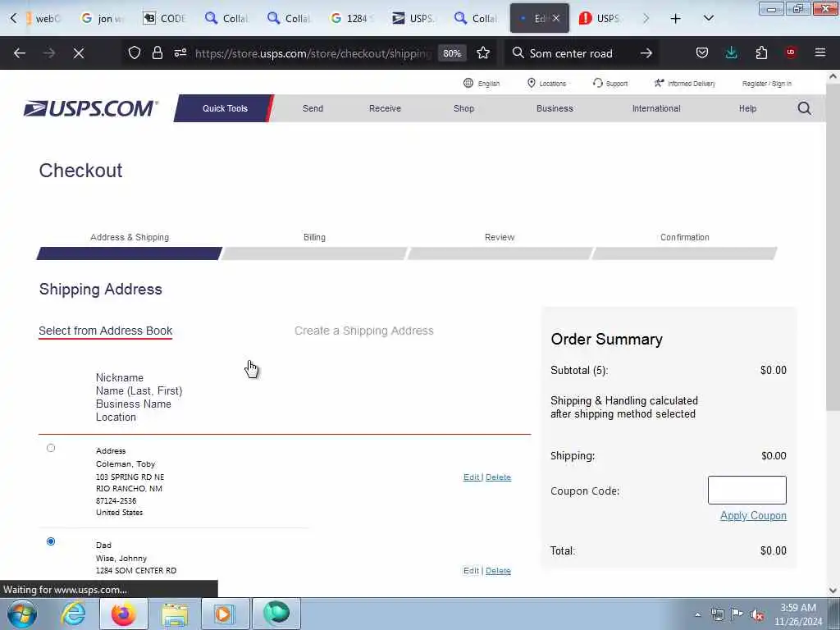Open Send menu
The image size is (840, 630).
(x=313, y=108)
